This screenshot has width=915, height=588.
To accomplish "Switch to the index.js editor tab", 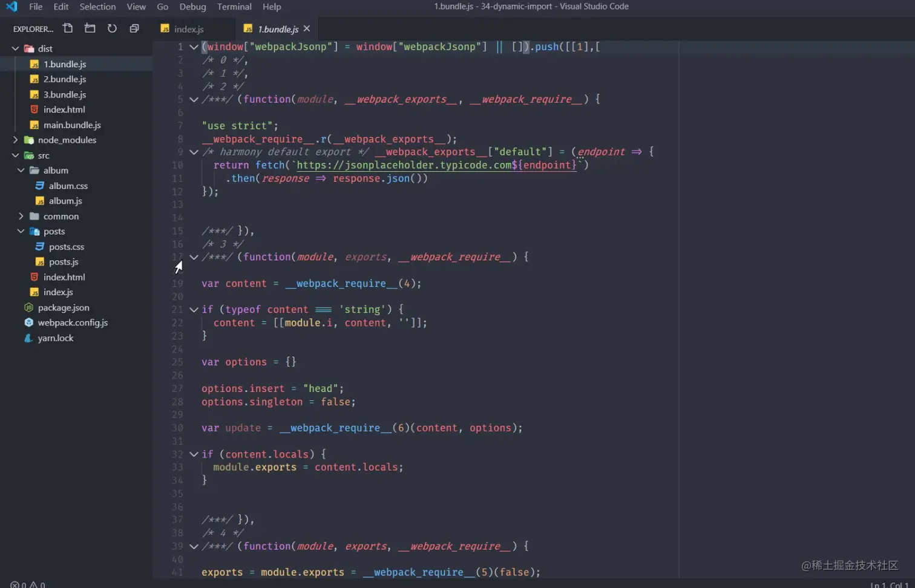I will point(193,29).
